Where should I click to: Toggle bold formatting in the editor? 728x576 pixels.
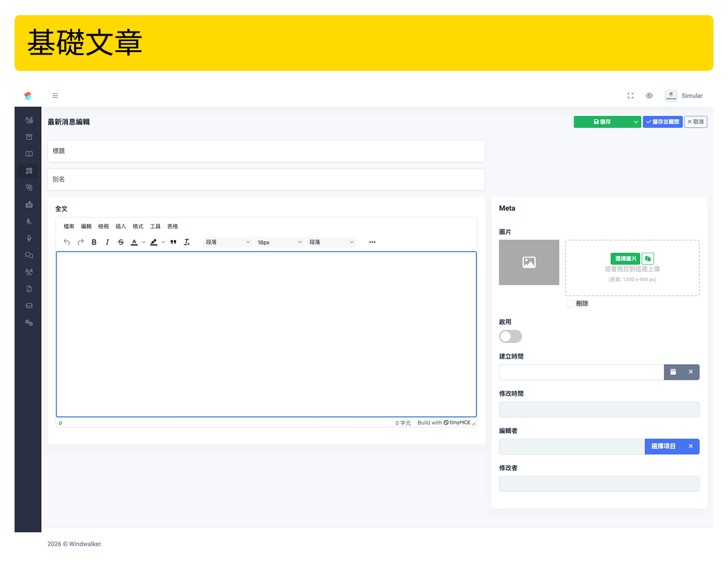click(94, 242)
